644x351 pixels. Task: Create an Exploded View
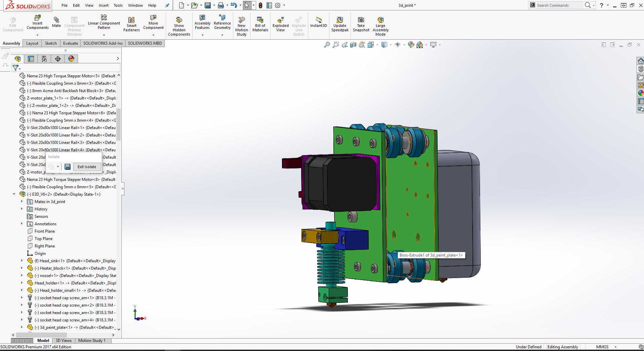[x=280, y=24]
